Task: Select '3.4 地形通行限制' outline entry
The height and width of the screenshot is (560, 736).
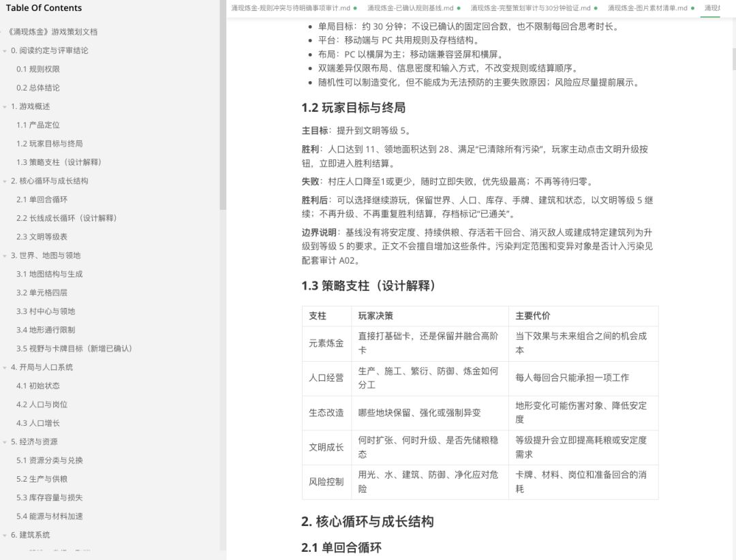Action: tap(46, 330)
